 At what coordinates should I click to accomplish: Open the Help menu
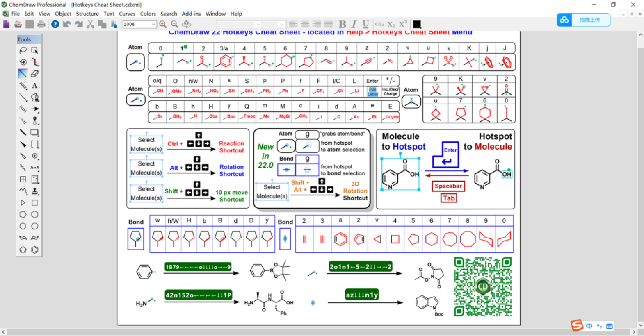tap(236, 14)
